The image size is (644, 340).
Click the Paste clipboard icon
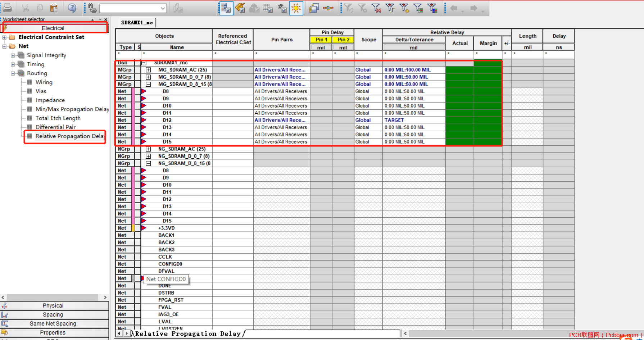[x=54, y=8]
